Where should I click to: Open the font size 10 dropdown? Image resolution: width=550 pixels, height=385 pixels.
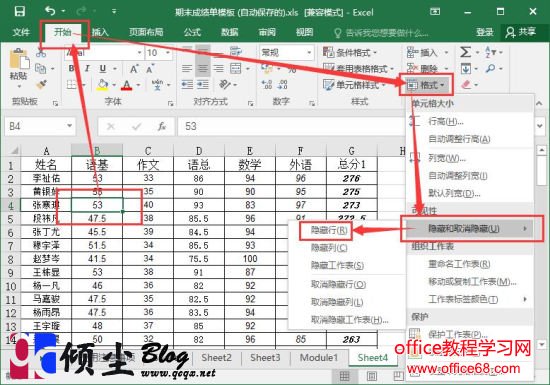(168, 53)
